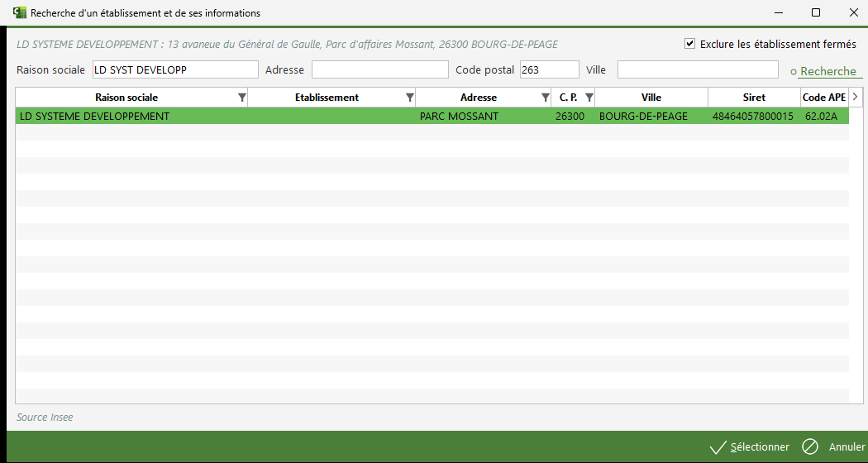
Task: Click the Code APE column header
Action: 823,98
